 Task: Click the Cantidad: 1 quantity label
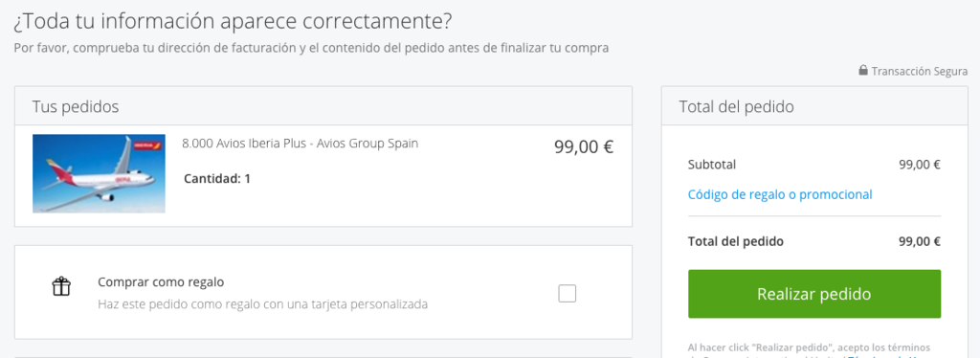217,179
